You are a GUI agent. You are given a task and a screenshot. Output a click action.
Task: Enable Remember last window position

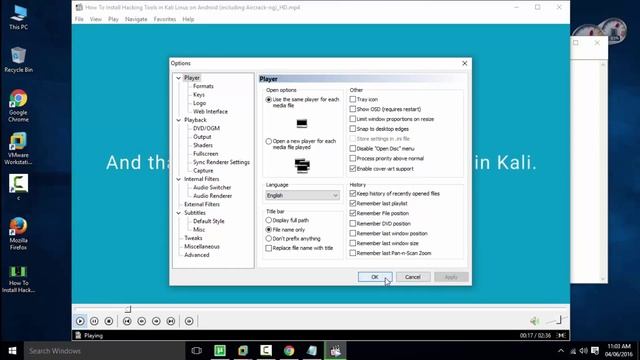(x=353, y=233)
